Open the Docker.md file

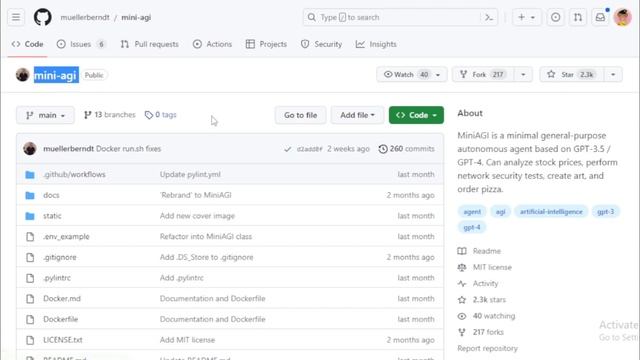(62, 299)
